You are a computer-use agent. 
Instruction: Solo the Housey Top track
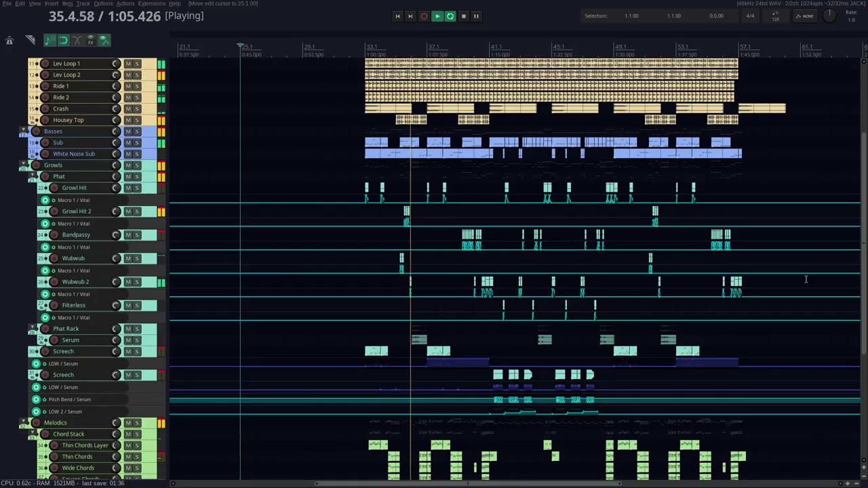tap(137, 121)
